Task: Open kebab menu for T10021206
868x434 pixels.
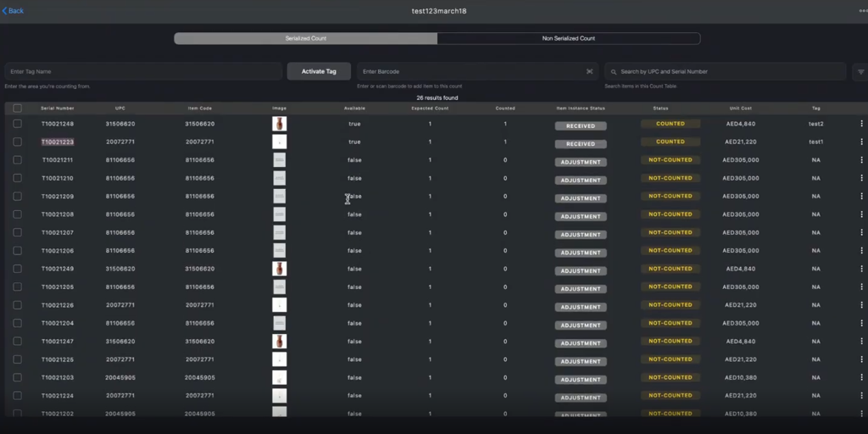Action: [x=861, y=251]
